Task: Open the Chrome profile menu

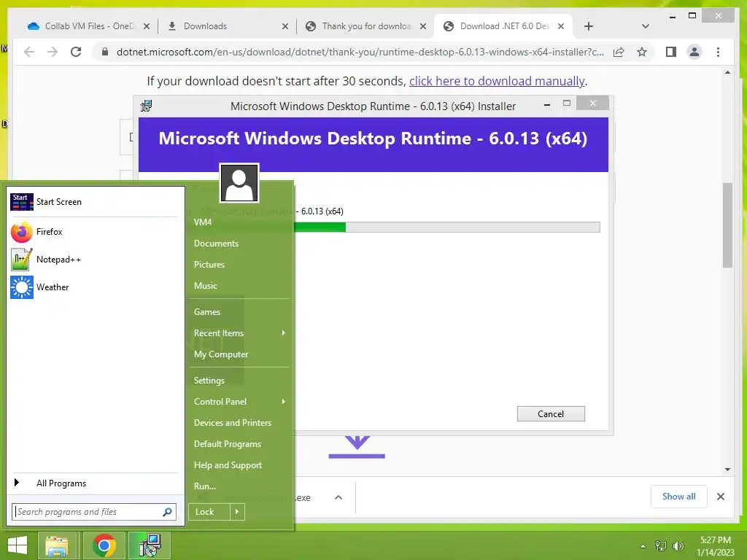Action: tap(694, 52)
